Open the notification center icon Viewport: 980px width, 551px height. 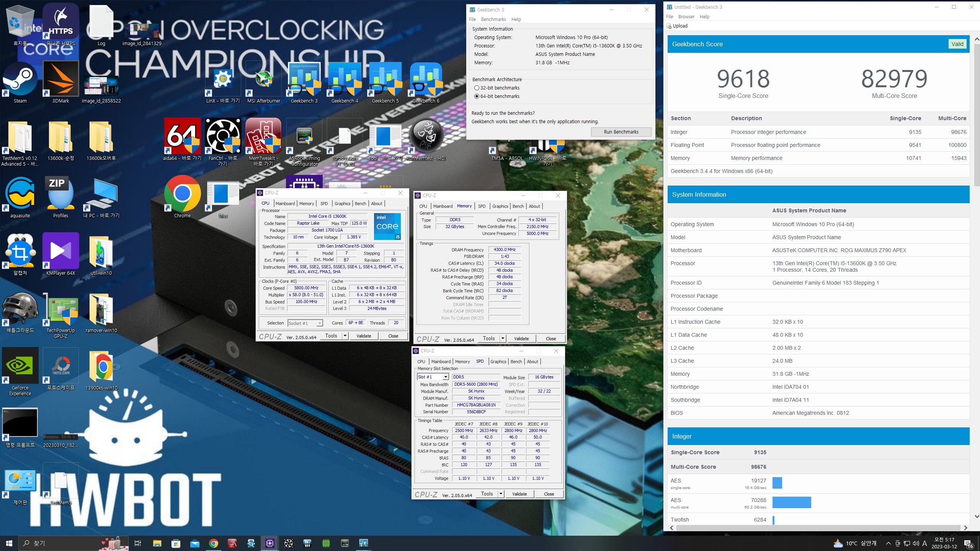[x=969, y=543]
